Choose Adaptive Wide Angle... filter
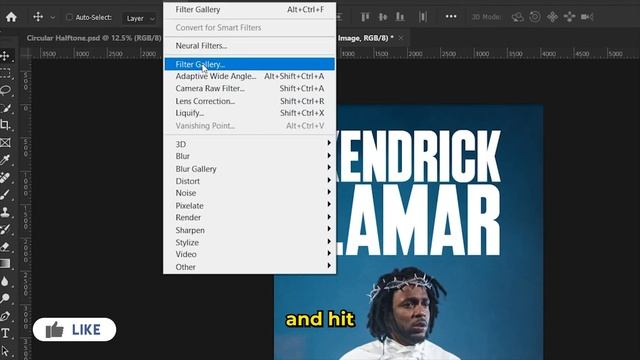The height and width of the screenshot is (360, 640). pyautogui.click(x=249, y=76)
